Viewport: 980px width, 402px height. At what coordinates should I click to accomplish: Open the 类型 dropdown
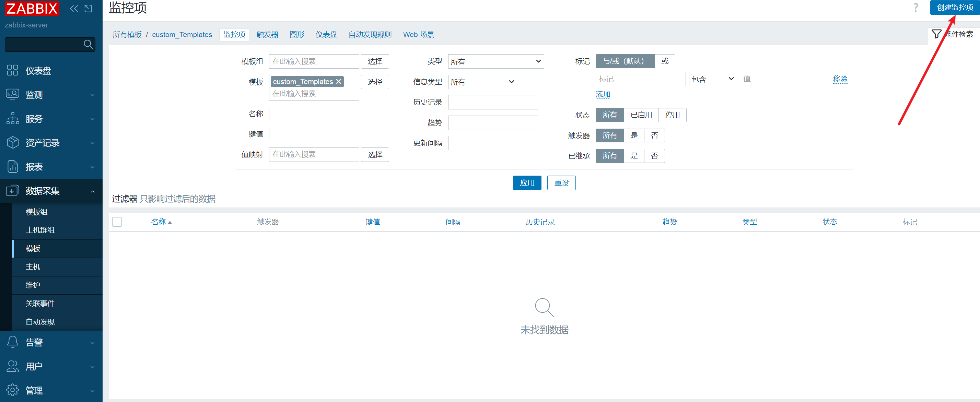tap(496, 61)
